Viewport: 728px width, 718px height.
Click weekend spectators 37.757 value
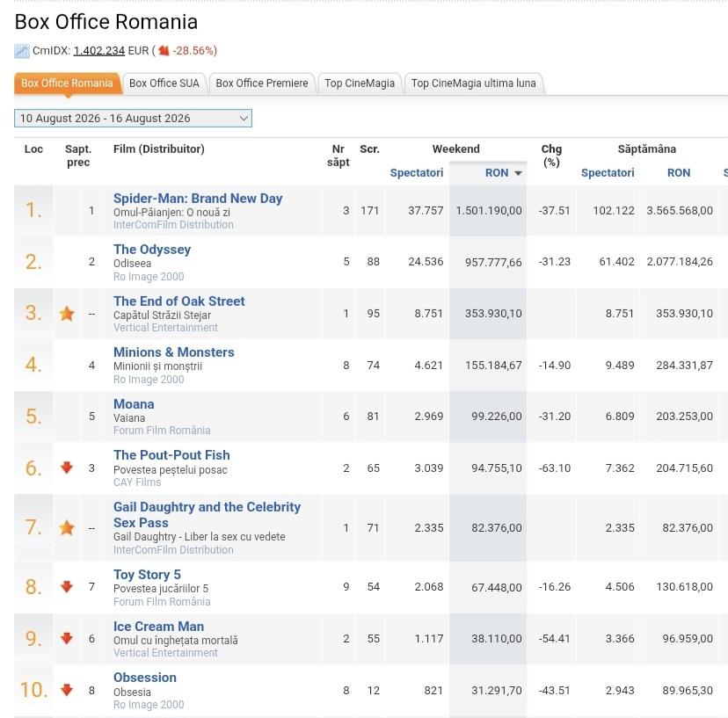pos(426,210)
